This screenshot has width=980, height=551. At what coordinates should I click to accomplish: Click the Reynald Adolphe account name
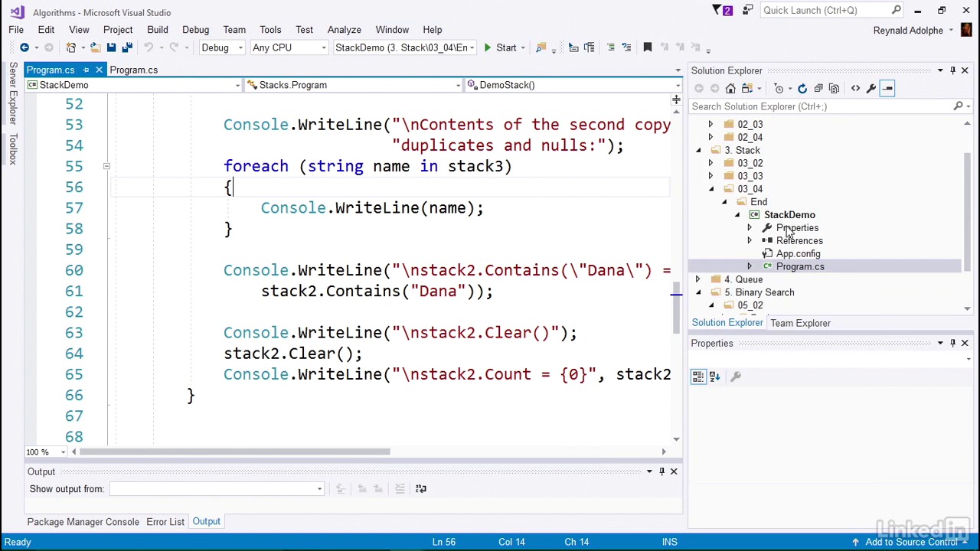pyautogui.click(x=908, y=30)
